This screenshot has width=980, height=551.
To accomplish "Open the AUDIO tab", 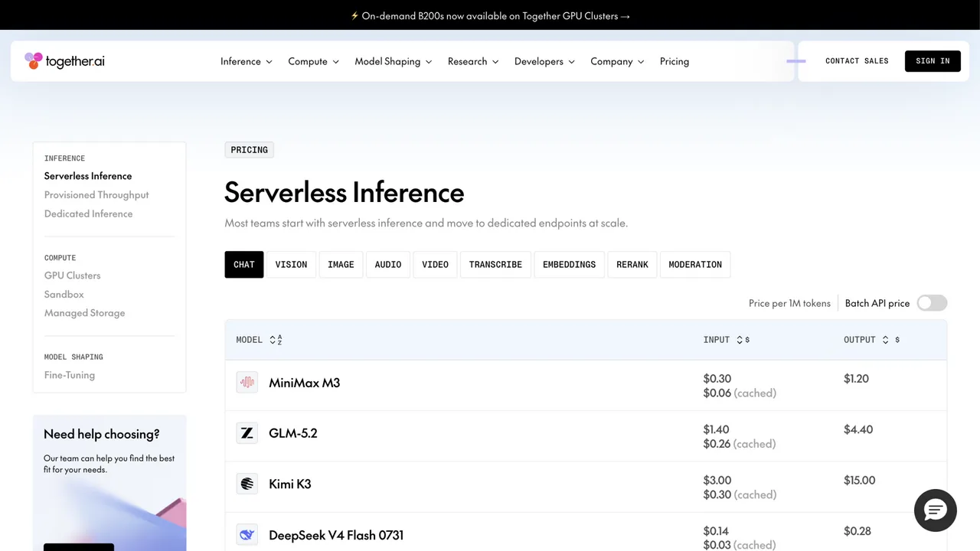I will pyautogui.click(x=388, y=264).
